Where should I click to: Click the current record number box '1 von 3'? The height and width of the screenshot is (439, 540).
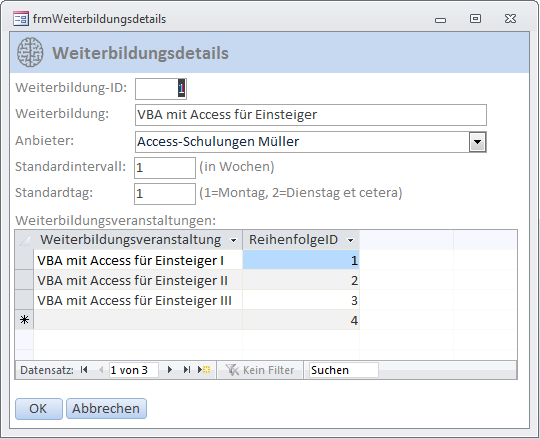134,370
